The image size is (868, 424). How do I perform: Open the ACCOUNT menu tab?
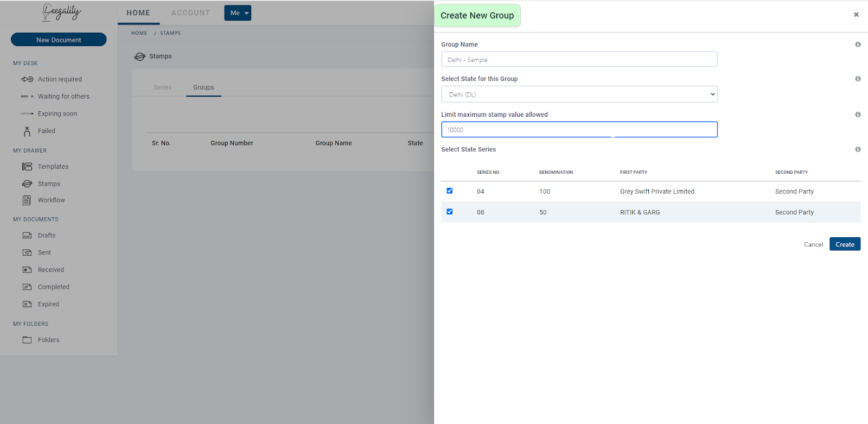pyautogui.click(x=190, y=13)
